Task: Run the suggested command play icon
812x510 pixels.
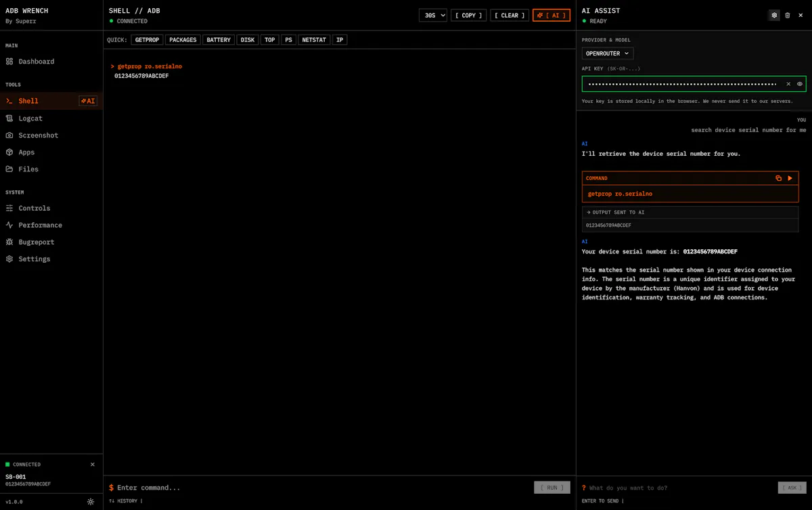Action: 790,178
